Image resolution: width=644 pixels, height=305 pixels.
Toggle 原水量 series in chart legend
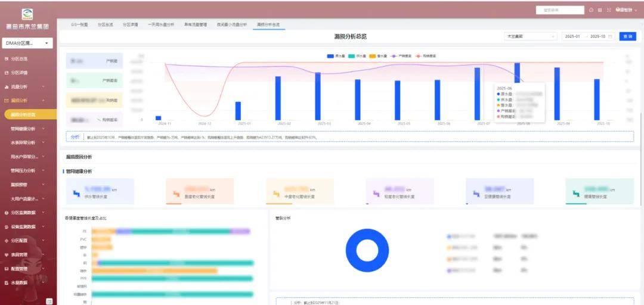coord(335,55)
